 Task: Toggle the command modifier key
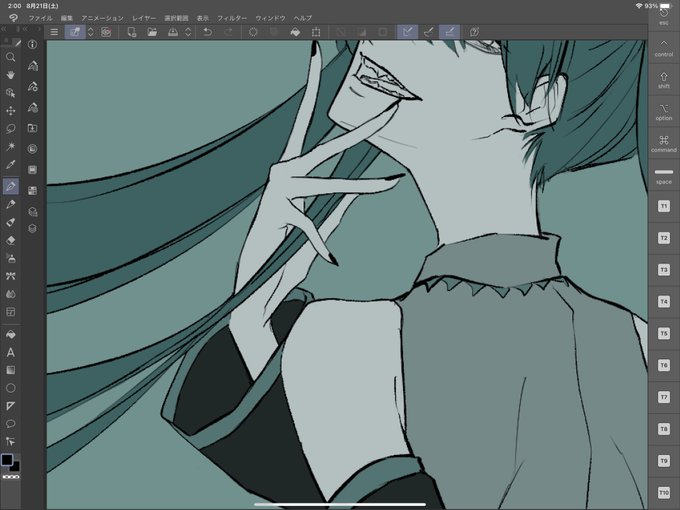664,143
